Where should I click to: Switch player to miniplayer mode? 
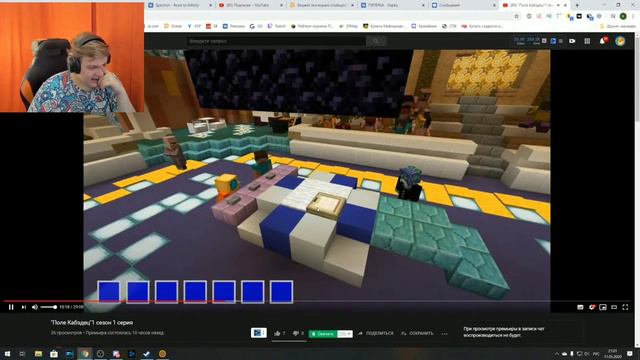(x=603, y=307)
